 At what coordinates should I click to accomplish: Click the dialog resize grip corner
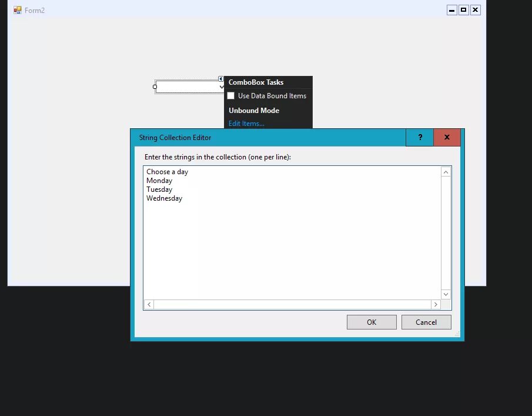coord(457,334)
